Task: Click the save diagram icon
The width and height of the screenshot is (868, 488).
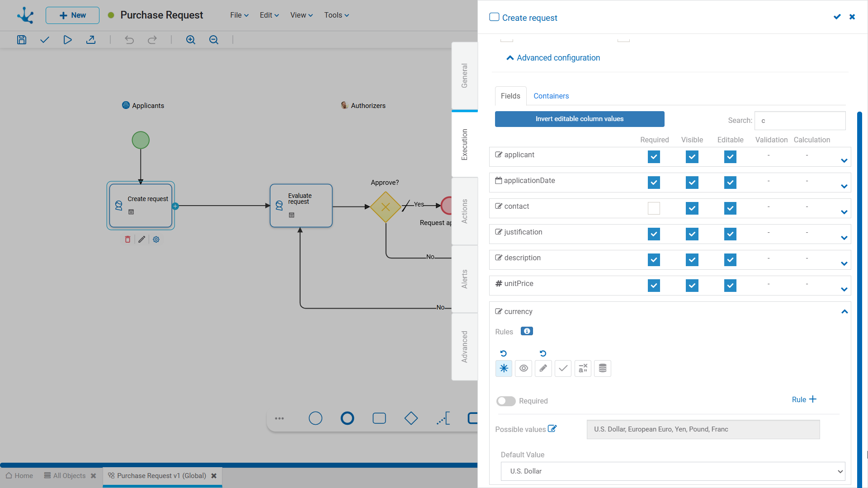Action: click(22, 40)
